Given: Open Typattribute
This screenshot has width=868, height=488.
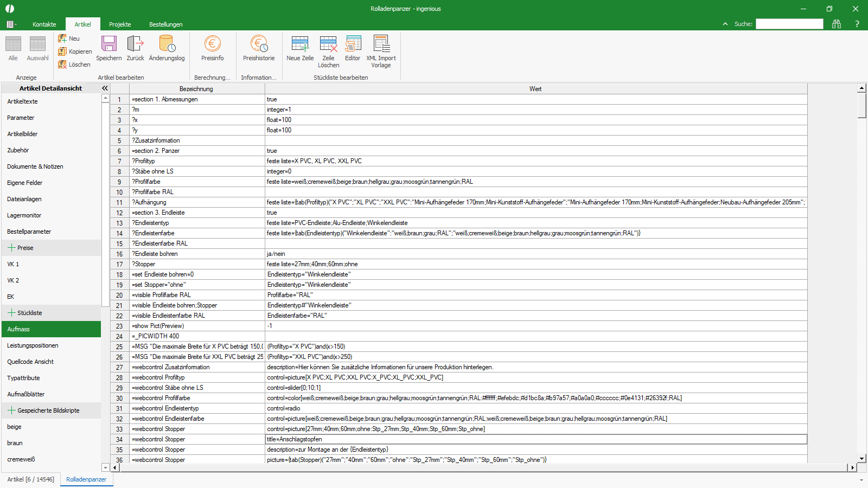Looking at the screenshot, I should (x=51, y=378).
